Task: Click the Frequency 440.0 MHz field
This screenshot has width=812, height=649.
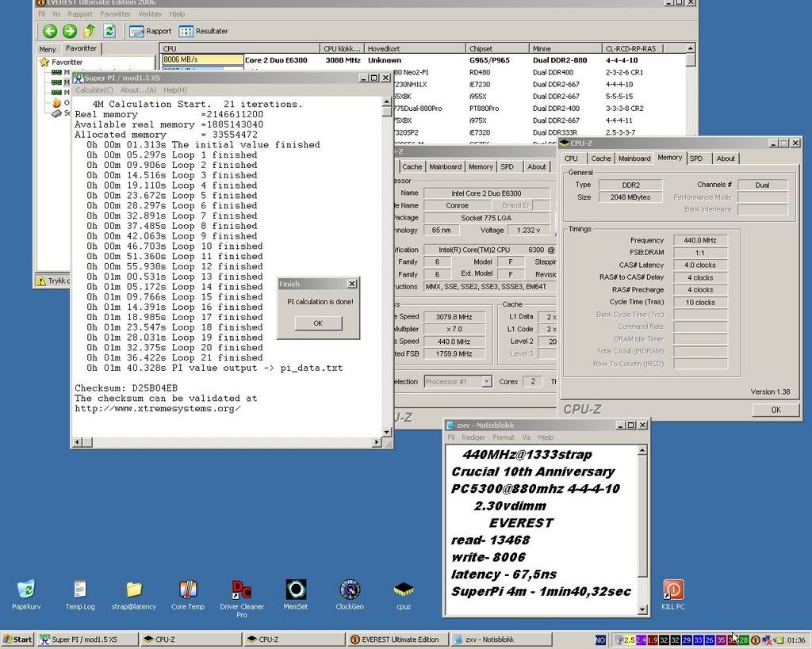Action: pyautogui.click(x=700, y=240)
